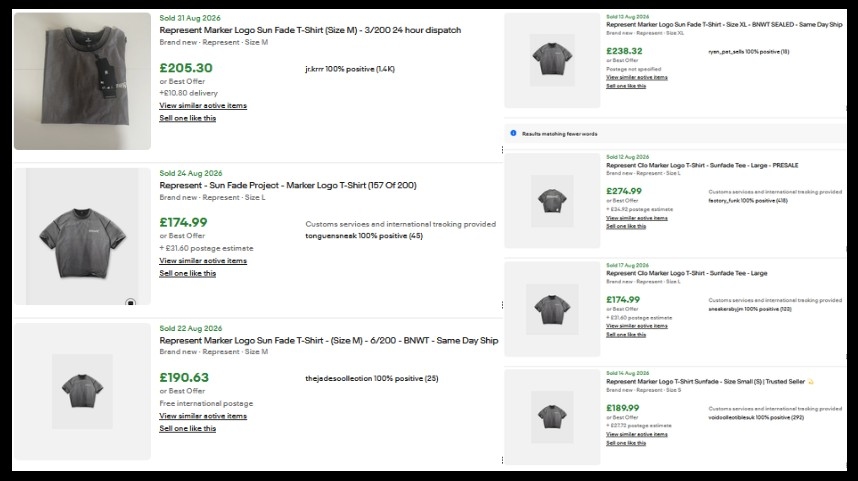The image size is (858, 481).
Task: Click 'Sell one like this' for the tonguensneak listing
Action: 188,274
